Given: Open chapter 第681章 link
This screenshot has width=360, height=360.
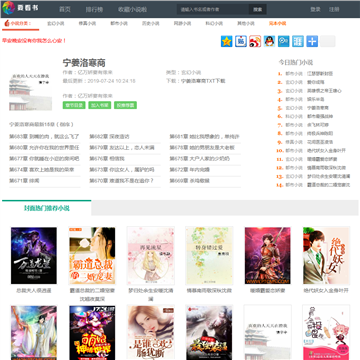Looking at the screenshot, I should tap(204, 137).
